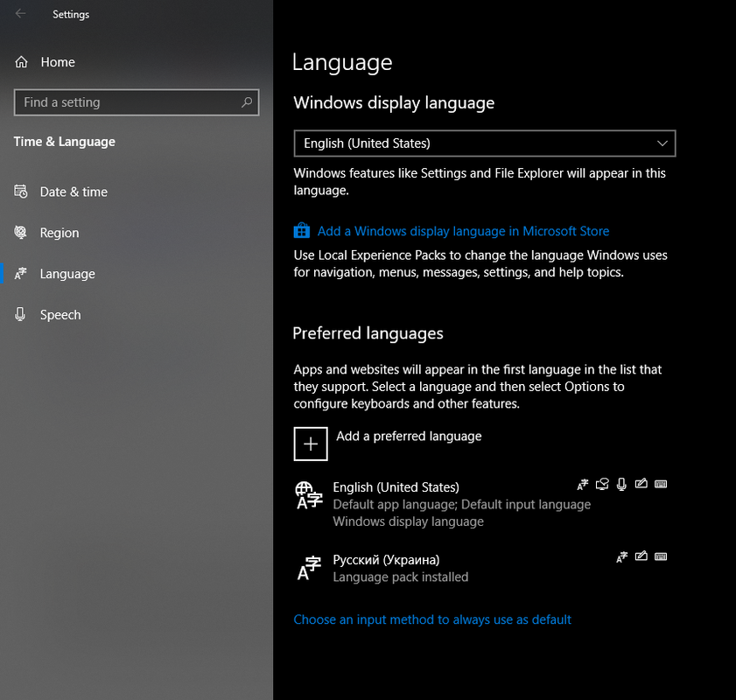736x700 pixels.
Task: Click Windows display language status under English
Action: 409,521
